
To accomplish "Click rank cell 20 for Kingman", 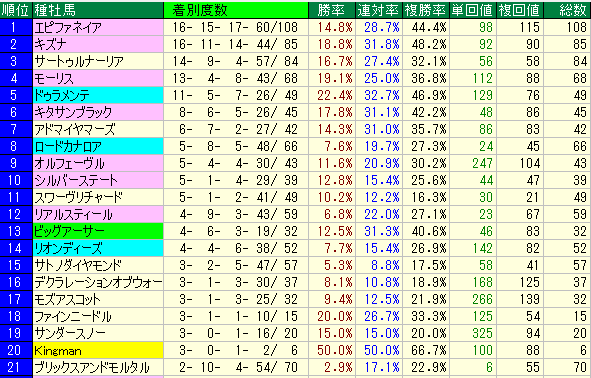I will tap(16, 350).
